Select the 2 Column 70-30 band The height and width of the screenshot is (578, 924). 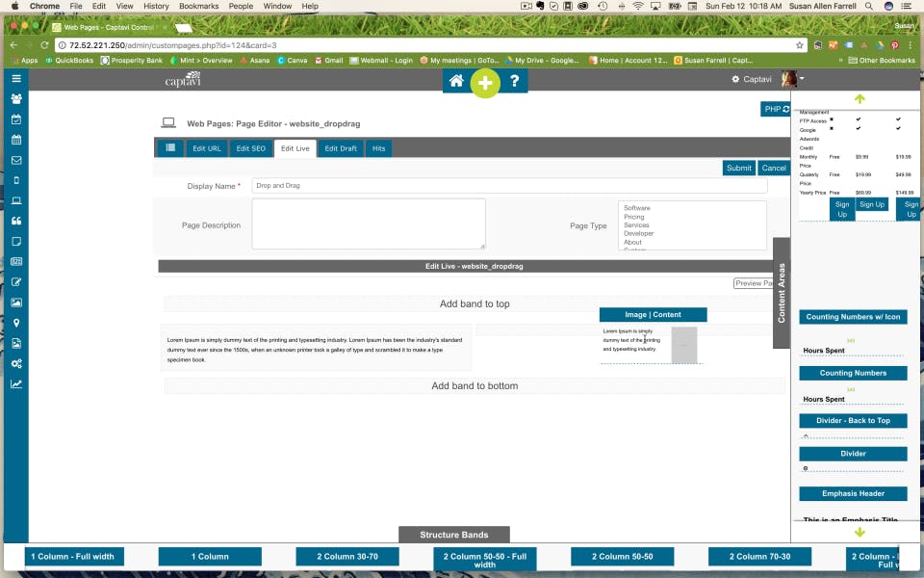click(x=759, y=556)
